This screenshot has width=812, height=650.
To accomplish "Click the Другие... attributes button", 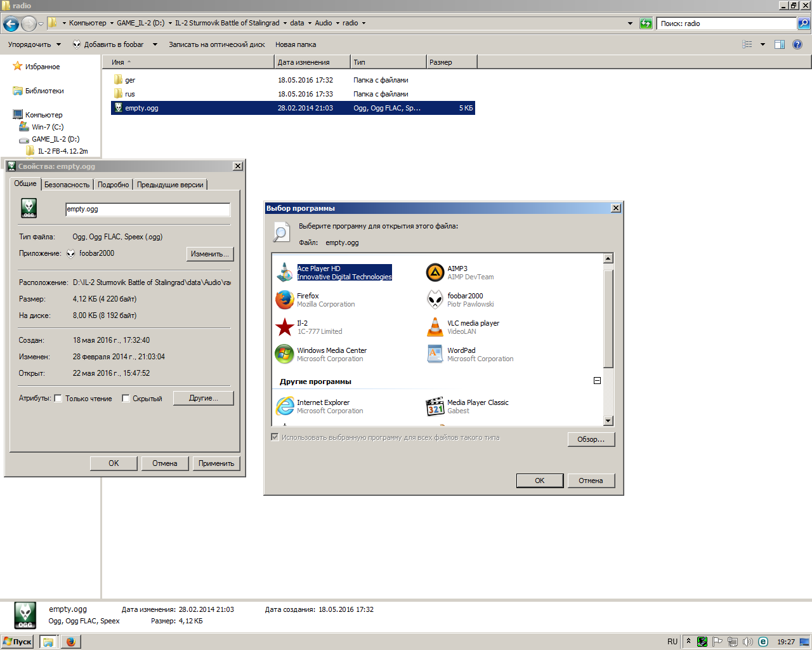I will pyautogui.click(x=204, y=398).
